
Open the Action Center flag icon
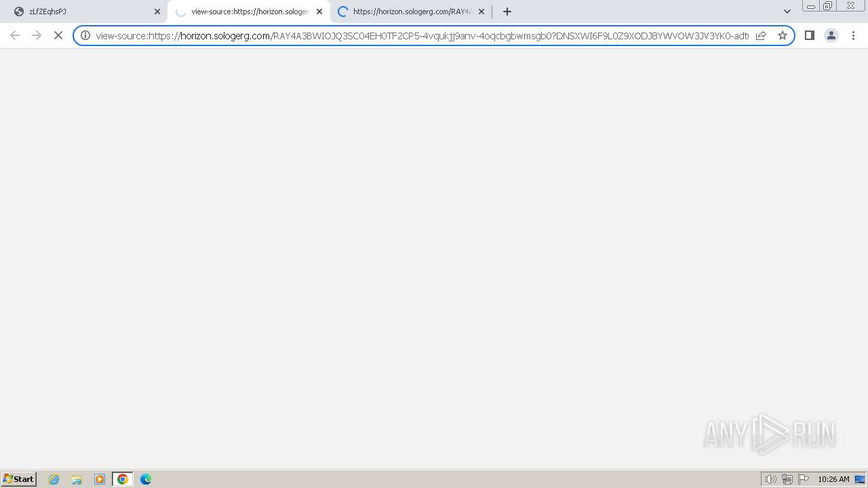tap(804, 479)
